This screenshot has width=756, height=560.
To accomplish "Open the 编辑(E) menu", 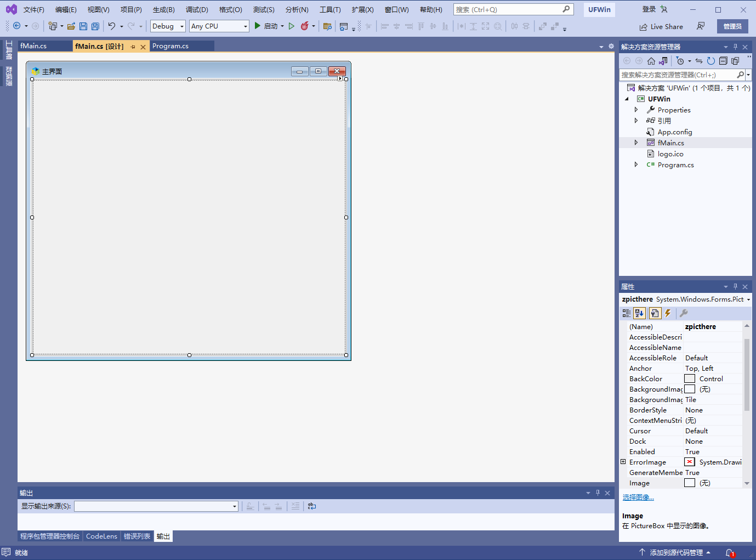I will point(66,10).
